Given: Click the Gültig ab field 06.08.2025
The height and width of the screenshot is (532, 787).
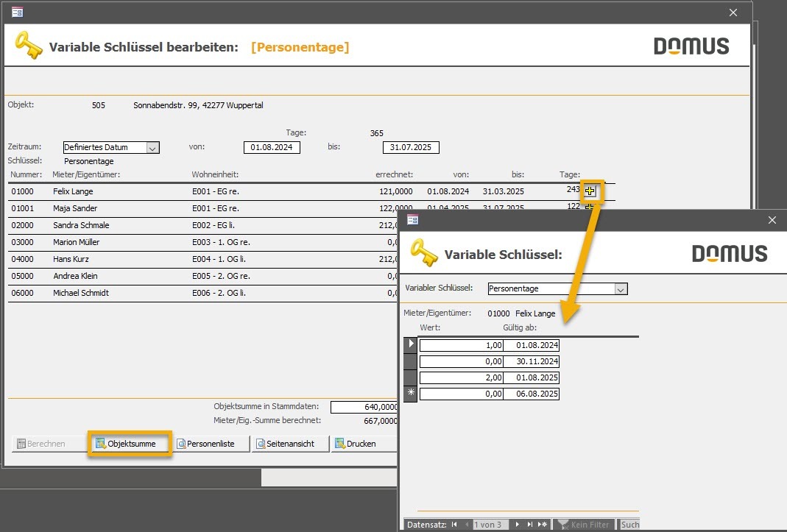Looking at the screenshot, I should [x=531, y=394].
